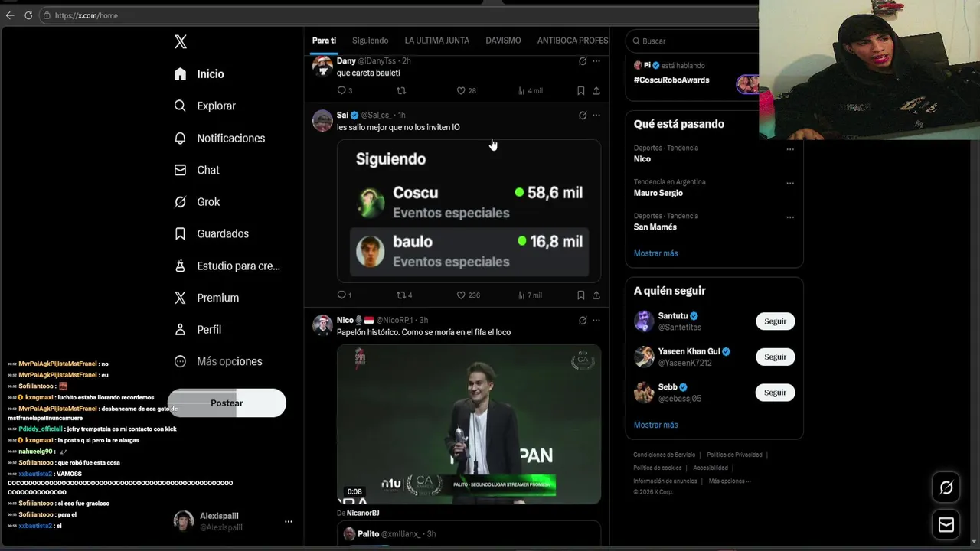Open options for San Mamés trend
The width and height of the screenshot is (980, 551).
click(790, 217)
